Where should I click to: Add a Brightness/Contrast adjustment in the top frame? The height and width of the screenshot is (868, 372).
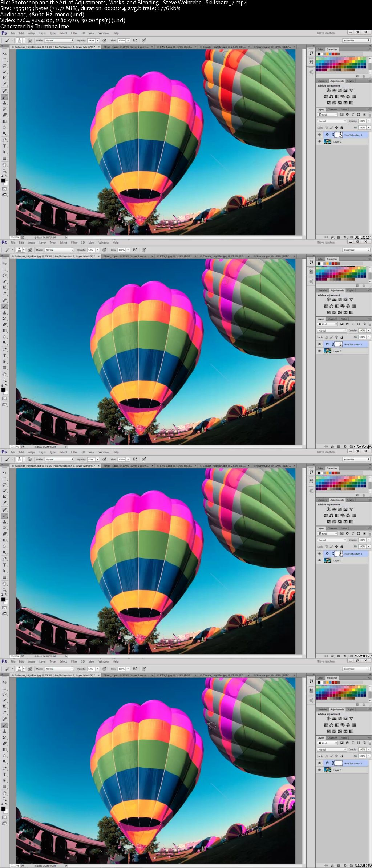click(x=328, y=90)
